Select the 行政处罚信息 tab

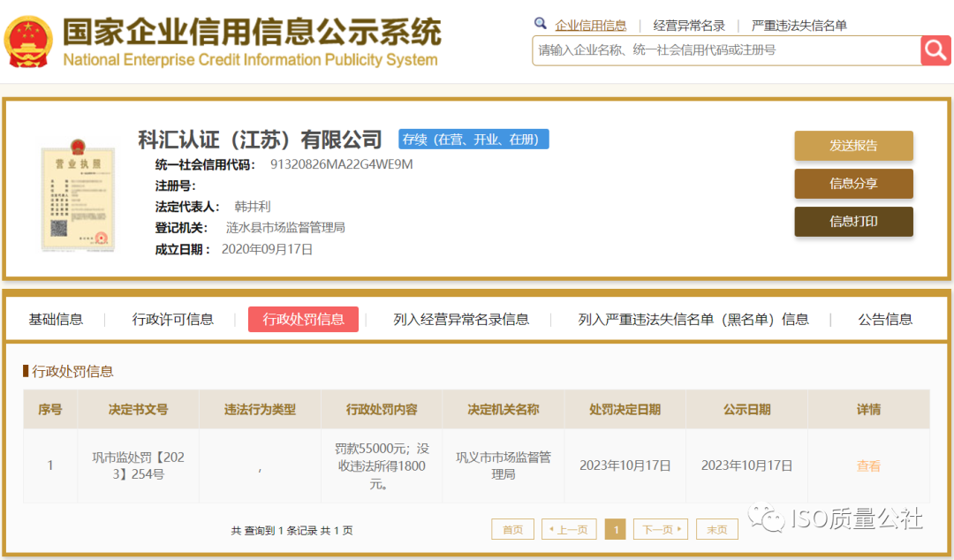(x=303, y=320)
